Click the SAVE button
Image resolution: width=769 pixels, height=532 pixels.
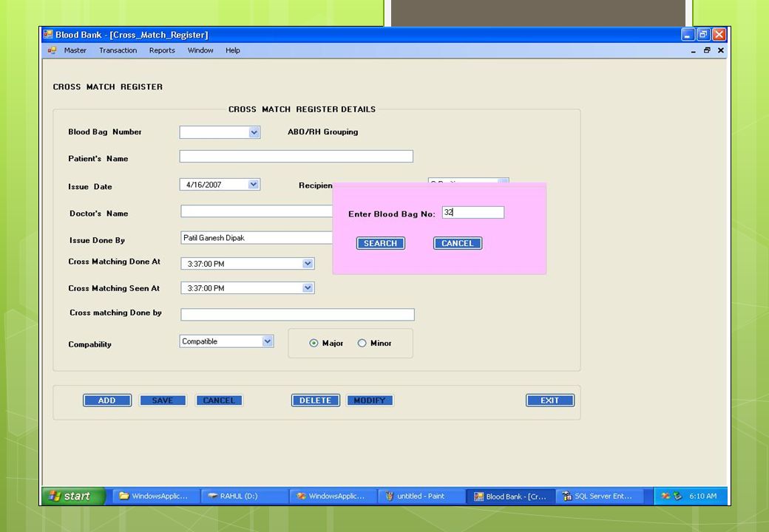point(163,400)
